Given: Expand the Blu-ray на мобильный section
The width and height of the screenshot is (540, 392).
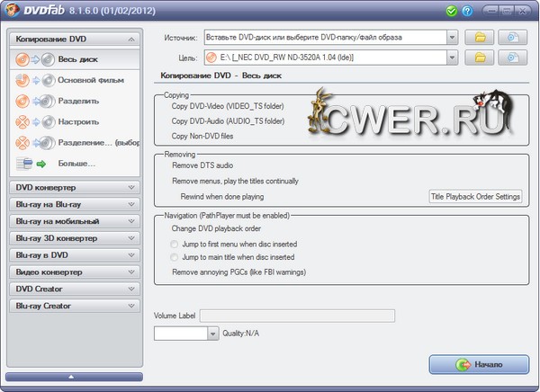Looking at the screenshot, I should (x=75, y=221).
